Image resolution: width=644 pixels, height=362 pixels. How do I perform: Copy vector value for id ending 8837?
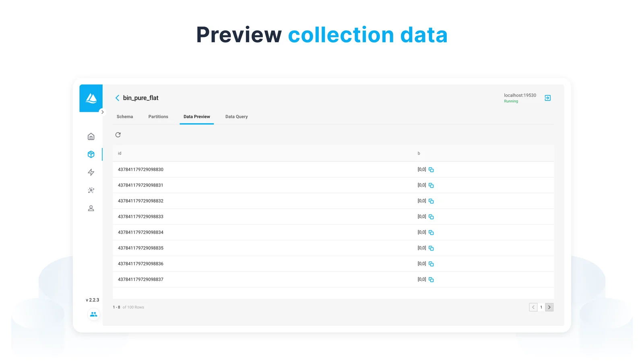[x=431, y=280]
